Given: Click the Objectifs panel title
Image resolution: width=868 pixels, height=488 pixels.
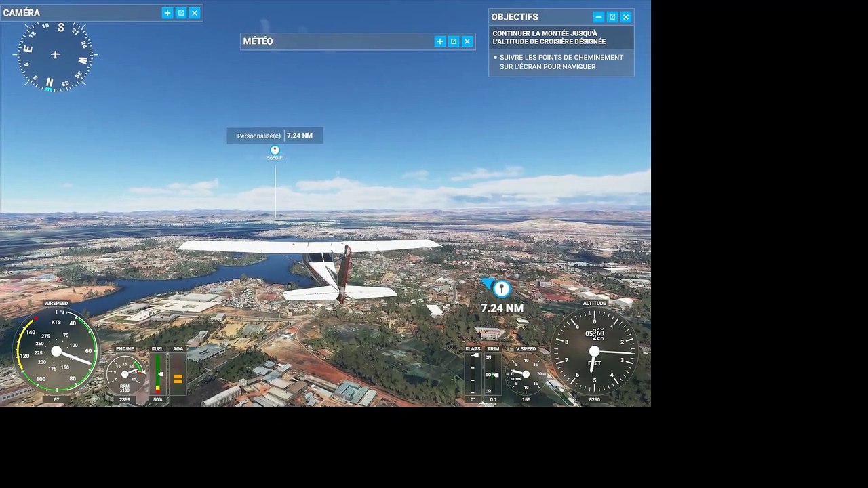Looking at the screenshot, I should pos(515,17).
